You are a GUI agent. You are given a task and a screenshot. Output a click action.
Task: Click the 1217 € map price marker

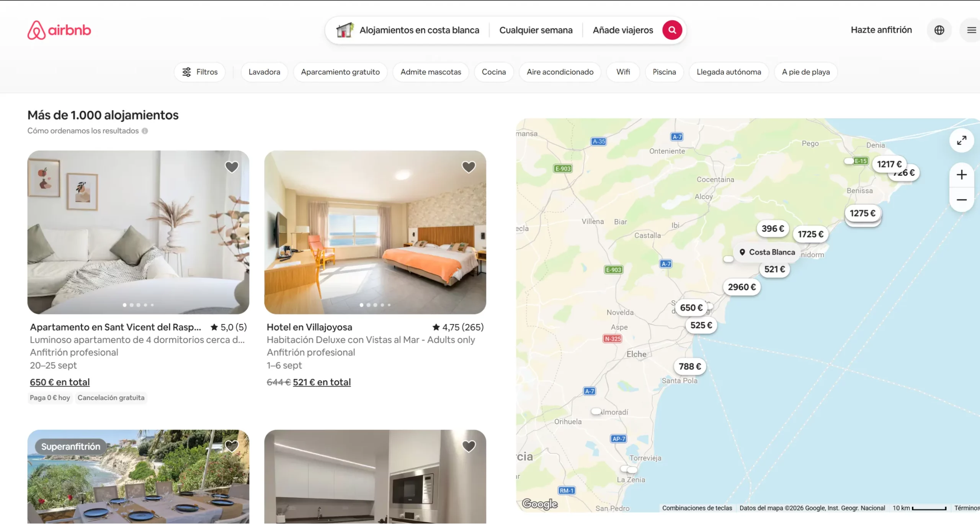[889, 164]
